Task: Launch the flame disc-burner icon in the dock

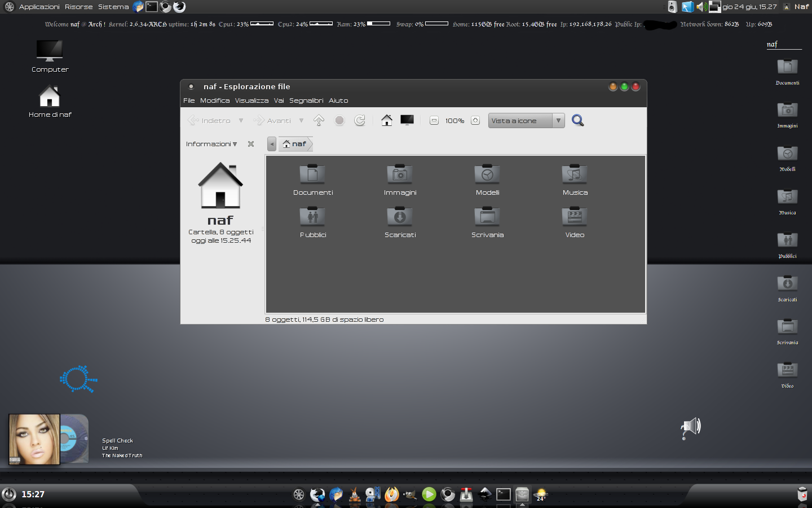Action: 391,495
